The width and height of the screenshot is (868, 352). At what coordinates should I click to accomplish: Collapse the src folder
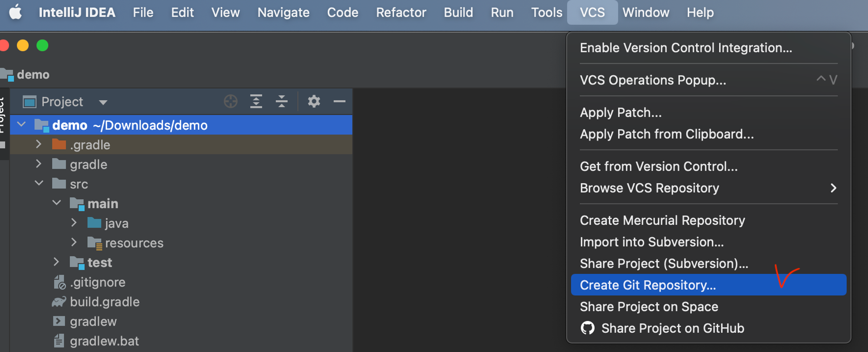(39, 184)
